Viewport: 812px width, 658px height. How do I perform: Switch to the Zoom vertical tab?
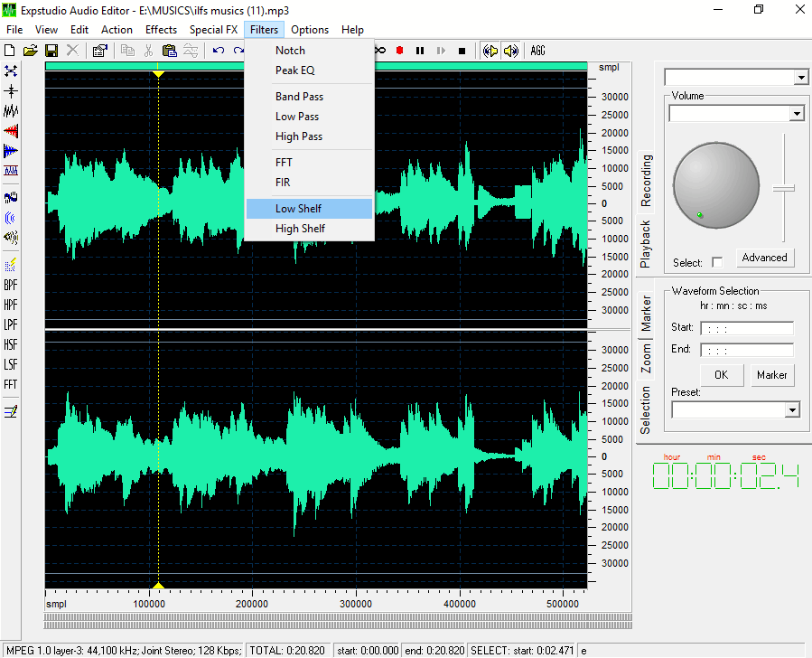(646, 358)
